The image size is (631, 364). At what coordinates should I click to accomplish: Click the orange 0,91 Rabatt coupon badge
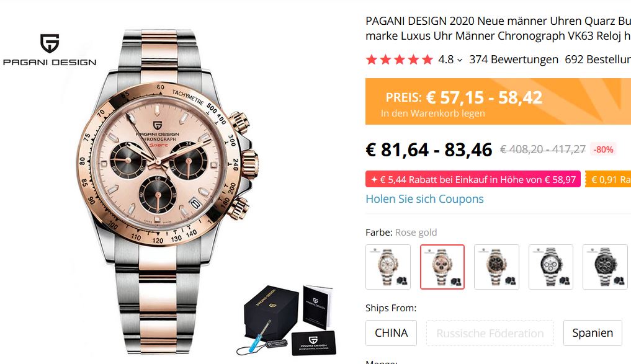(x=607, y=179)
